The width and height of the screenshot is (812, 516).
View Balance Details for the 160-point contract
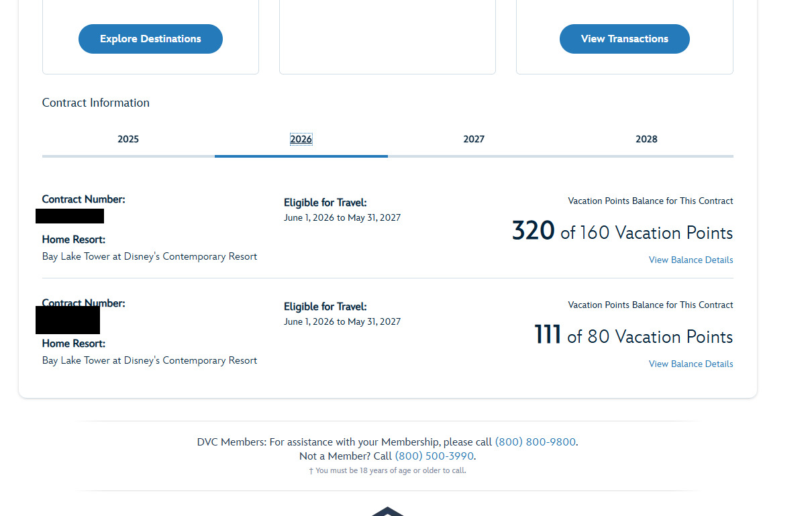tap(691, 260)
